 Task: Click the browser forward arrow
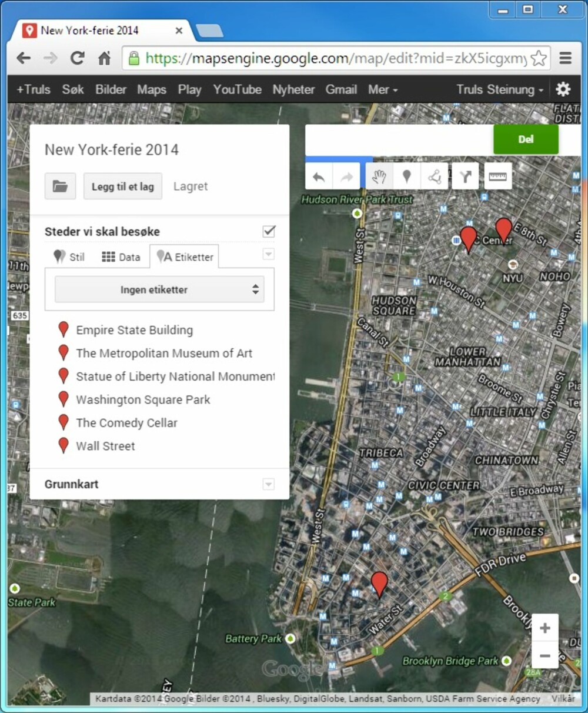coord(51,58)
